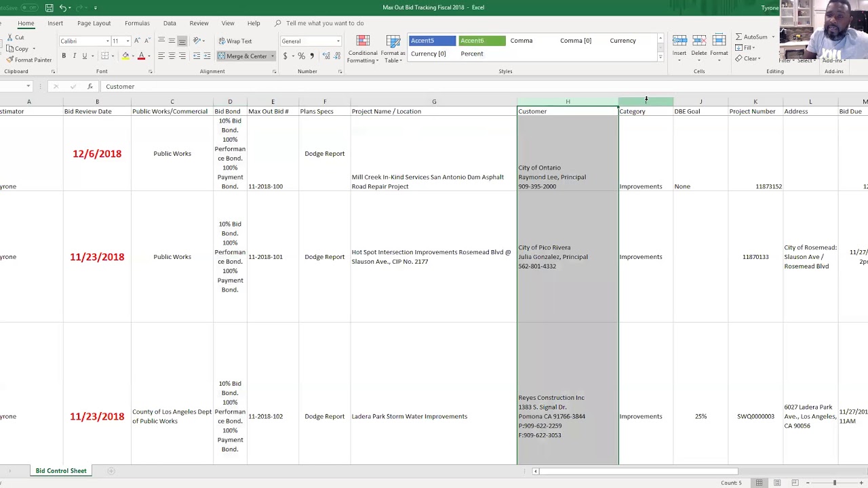Expand the cell Styles gallery
This screenshot has height=488, width=868.
[660, 58]
